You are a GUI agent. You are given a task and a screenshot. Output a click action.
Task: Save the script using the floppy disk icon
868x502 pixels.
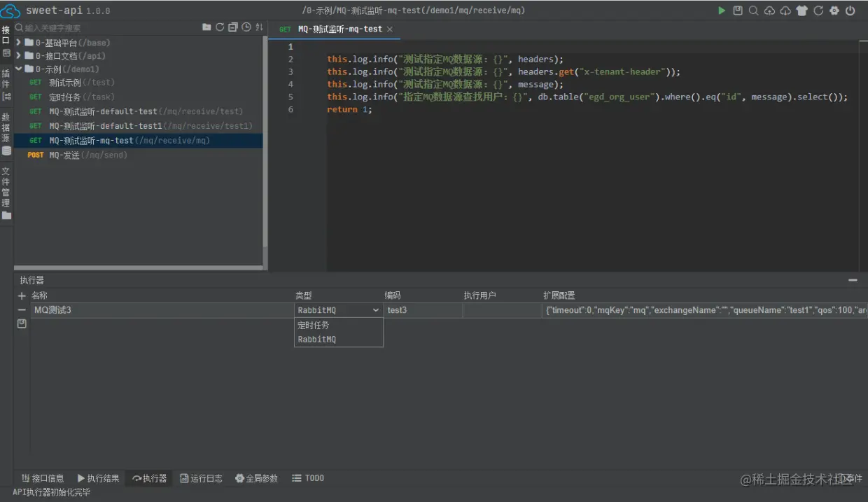(x=738, y=11)
